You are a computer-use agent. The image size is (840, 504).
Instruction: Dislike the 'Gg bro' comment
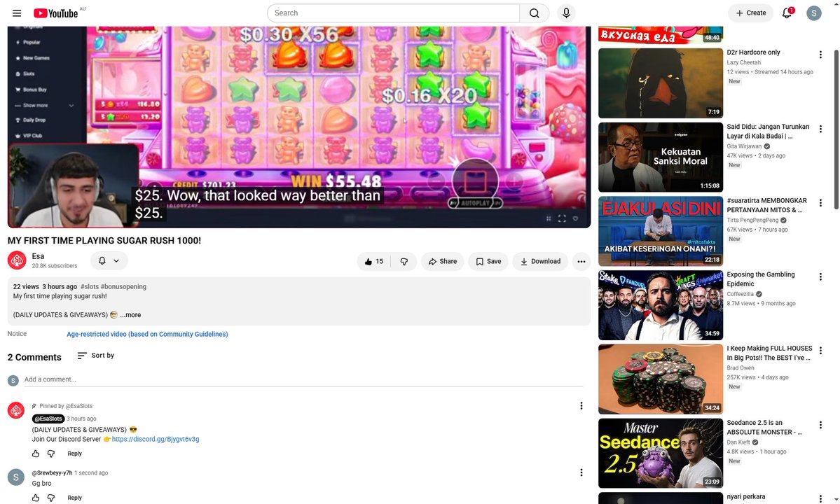point(51,498)
